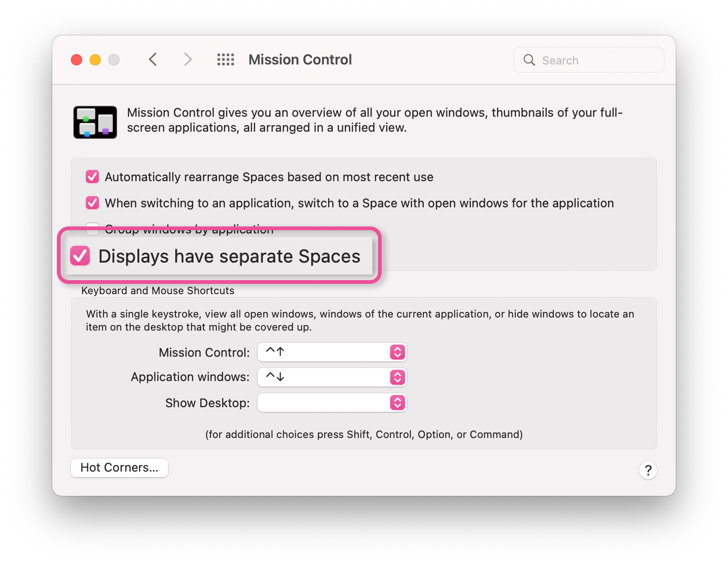
Task: Click the forward chevron arrow
Action: (188, 60)
